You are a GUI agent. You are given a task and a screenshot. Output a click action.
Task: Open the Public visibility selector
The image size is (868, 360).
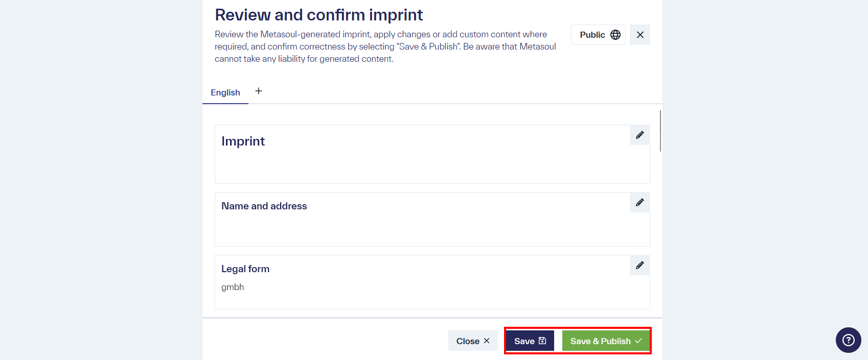(x=598, y=34)
